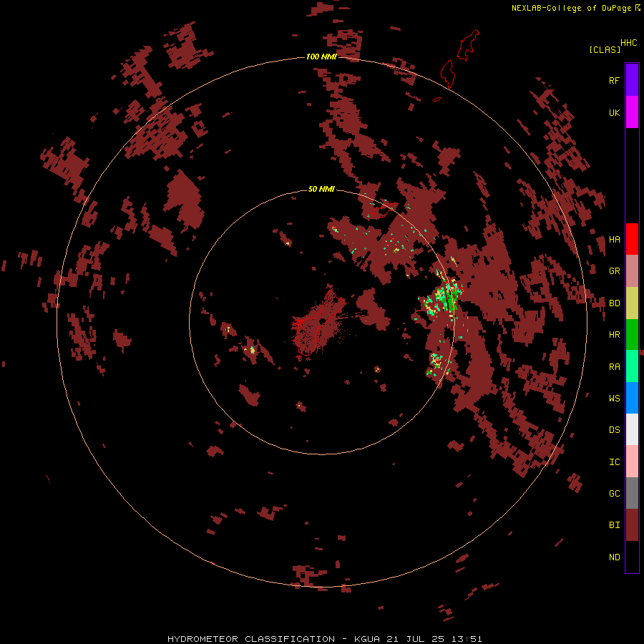Screen dimensions: 644x644
Task: Click the RF purple legend swatch
Action: [632, 80]
